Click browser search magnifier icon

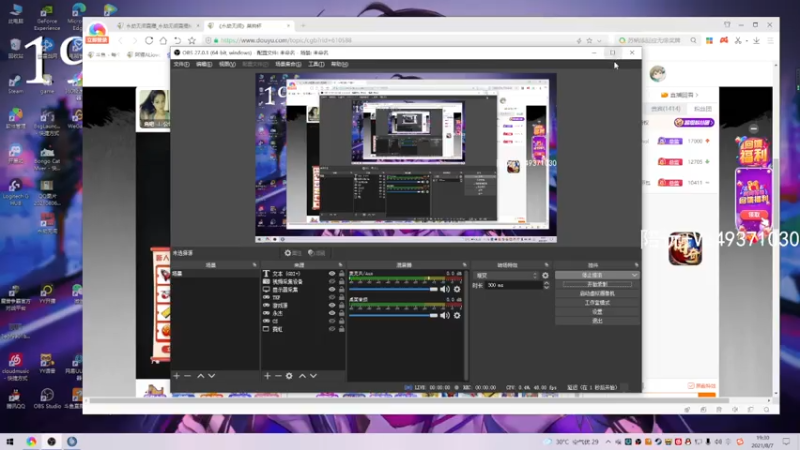pyautogui.click(x=693, y=40)
